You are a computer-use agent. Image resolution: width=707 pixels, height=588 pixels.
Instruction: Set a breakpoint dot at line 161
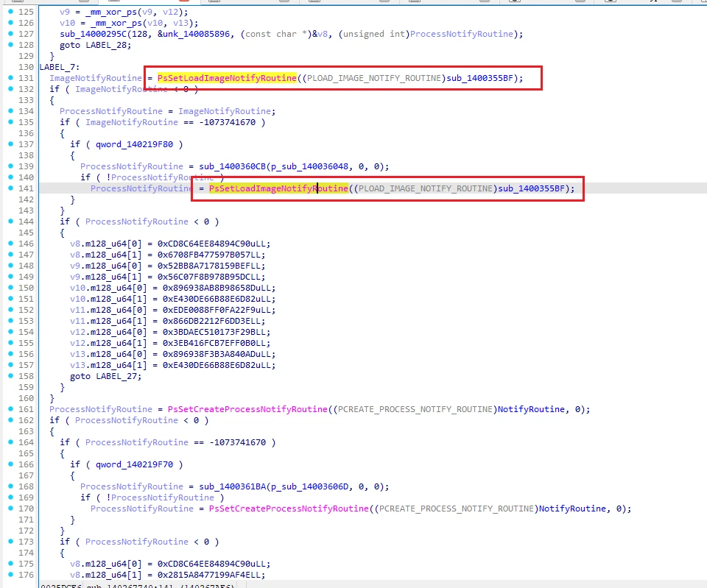pos(11,409)
